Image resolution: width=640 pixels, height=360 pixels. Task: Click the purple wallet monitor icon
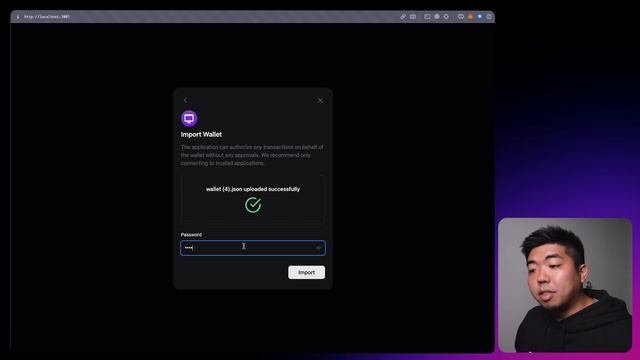pos(189,118)
